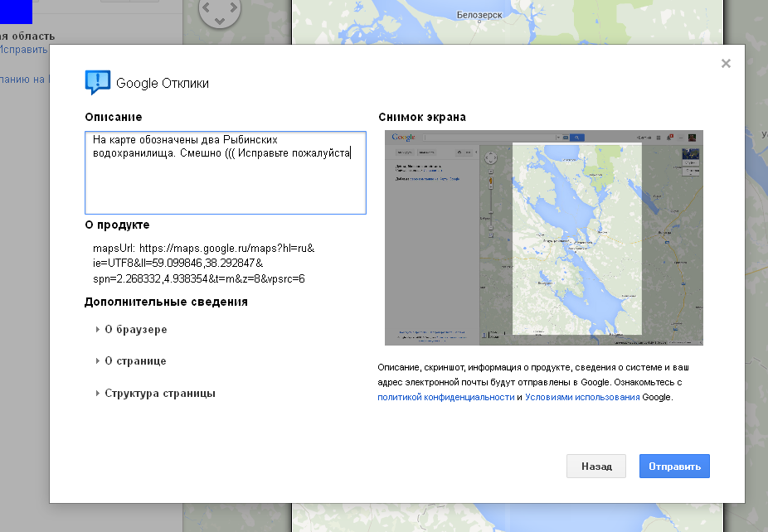Close the Google feedback dialog with the X

pos(726,63)
